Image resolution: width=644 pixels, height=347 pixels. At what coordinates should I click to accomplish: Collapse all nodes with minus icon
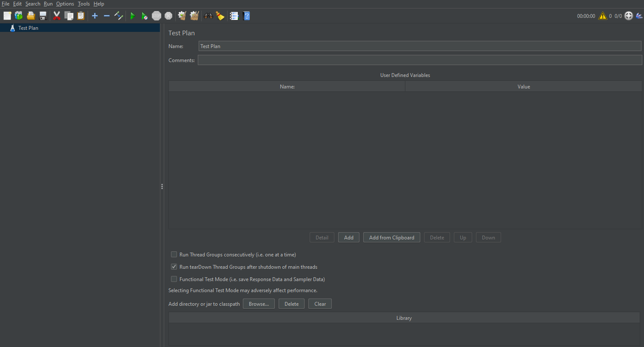coord(107,16)
